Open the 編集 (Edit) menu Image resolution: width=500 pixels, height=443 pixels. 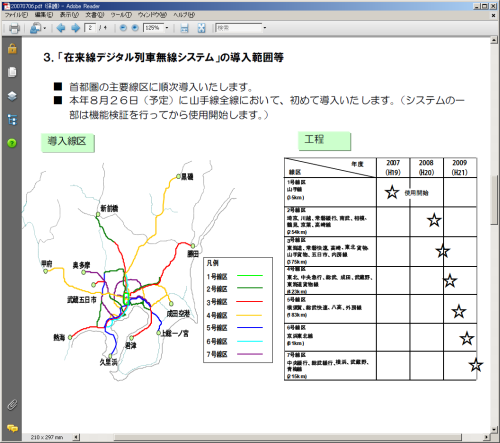44,15
